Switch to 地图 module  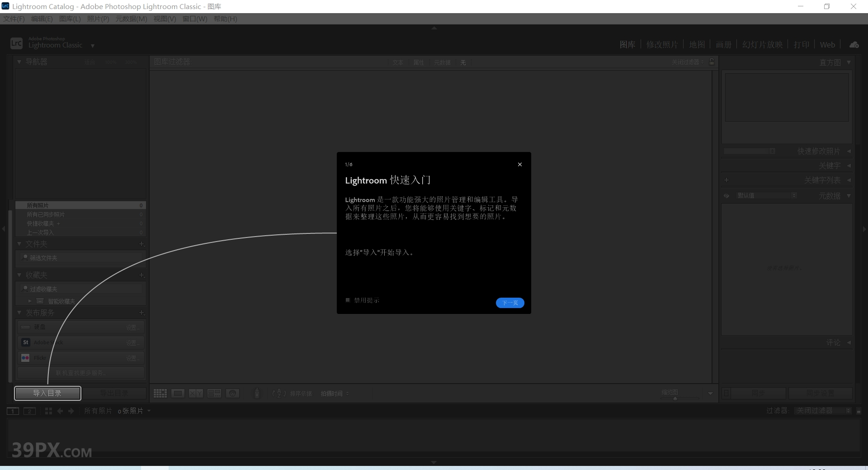pyautogui.click(x=697, y=44)
